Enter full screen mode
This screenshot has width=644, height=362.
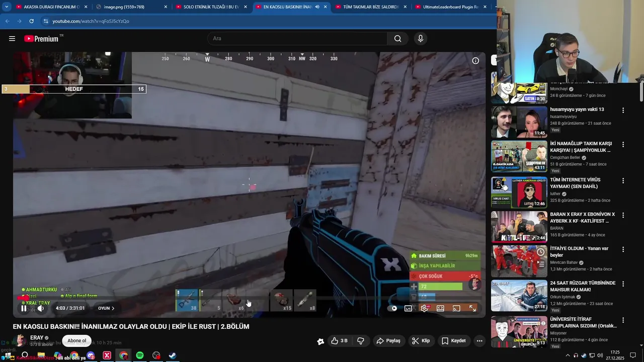472,308
